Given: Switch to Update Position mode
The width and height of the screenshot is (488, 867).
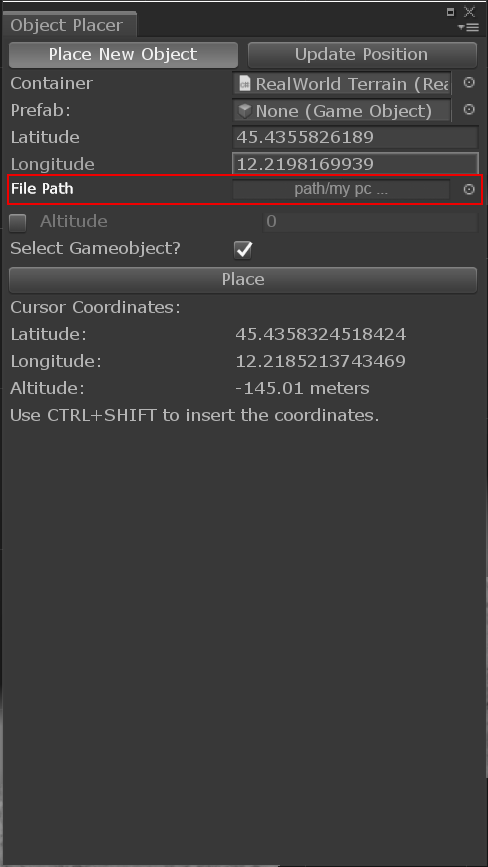Looking at the screenshot, I should (362, 54).
